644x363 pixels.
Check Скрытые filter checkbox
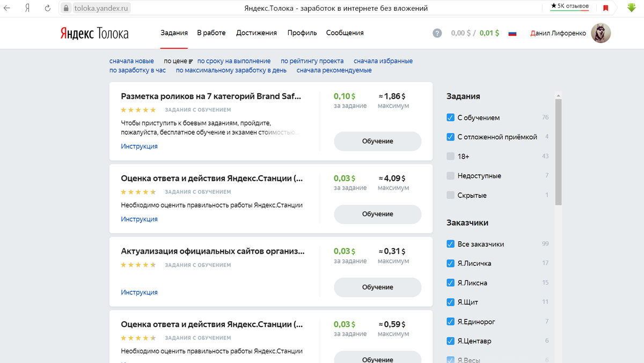pyautogui.click(x=451, y=195)
